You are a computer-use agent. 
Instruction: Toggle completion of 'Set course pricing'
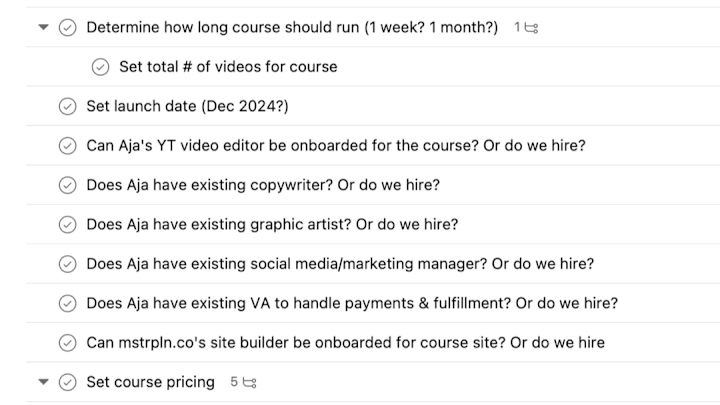pos(68,382)
